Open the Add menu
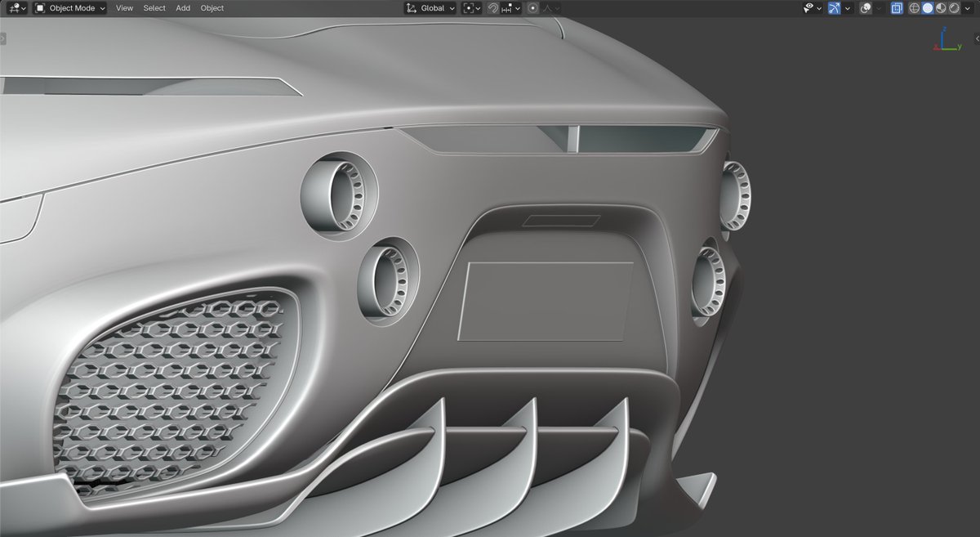Viewport: 980px width, 537px height. (x=182, y=8)
